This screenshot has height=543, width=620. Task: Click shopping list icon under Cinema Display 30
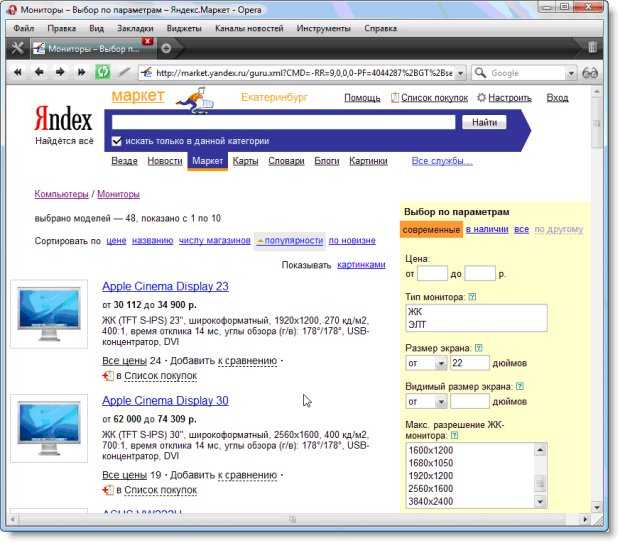coord(108,490)
